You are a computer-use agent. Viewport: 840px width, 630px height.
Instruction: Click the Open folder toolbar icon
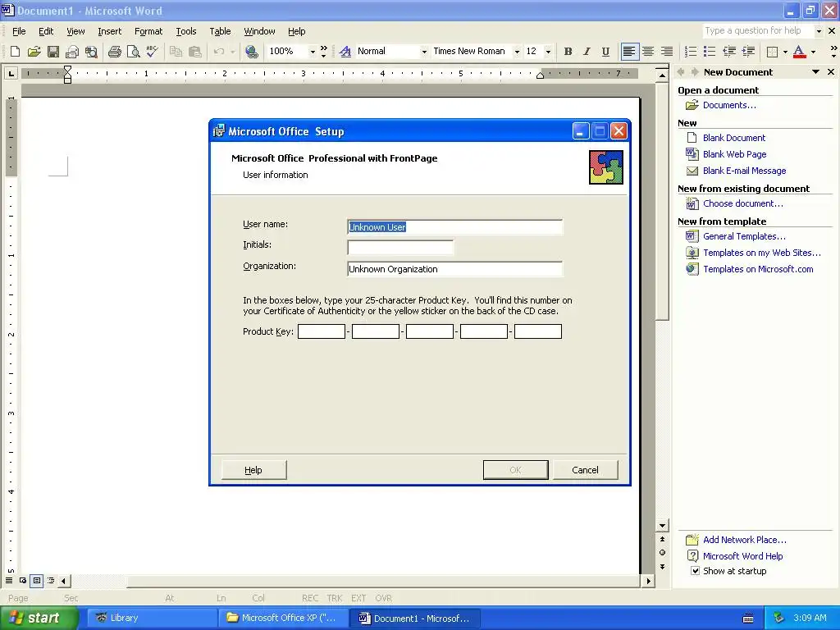pos(34,52)
